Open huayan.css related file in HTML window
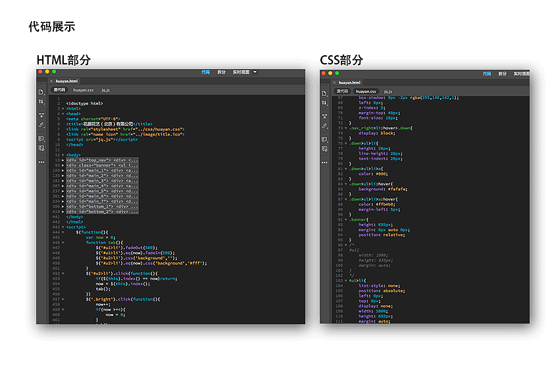This screenshot has width=554, height=392. pos(84,90)
